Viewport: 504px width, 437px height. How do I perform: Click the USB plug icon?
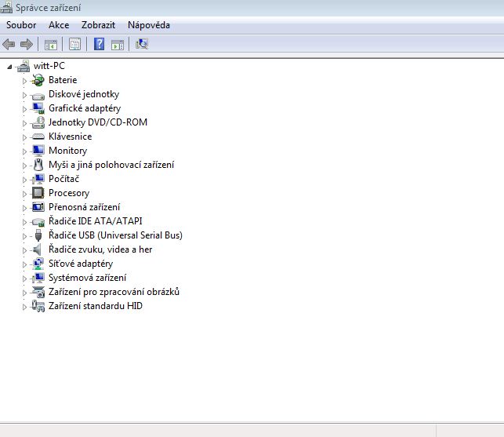(38, 235)
